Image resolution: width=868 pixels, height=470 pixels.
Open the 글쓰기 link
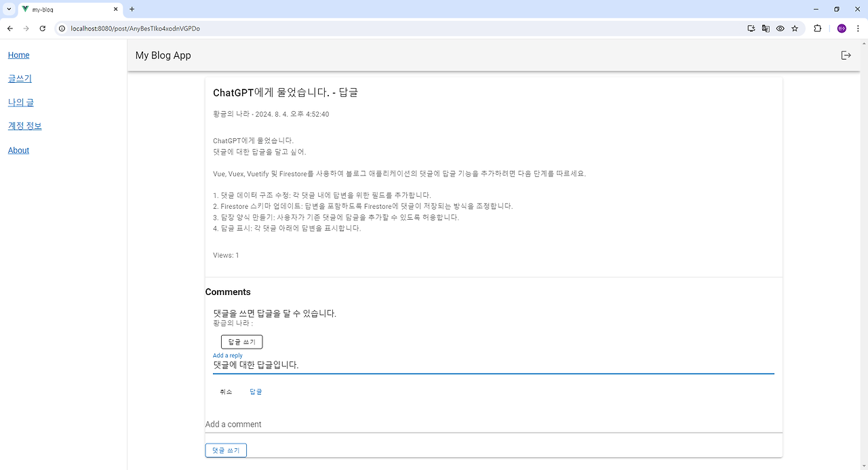[x=20, y=79]
